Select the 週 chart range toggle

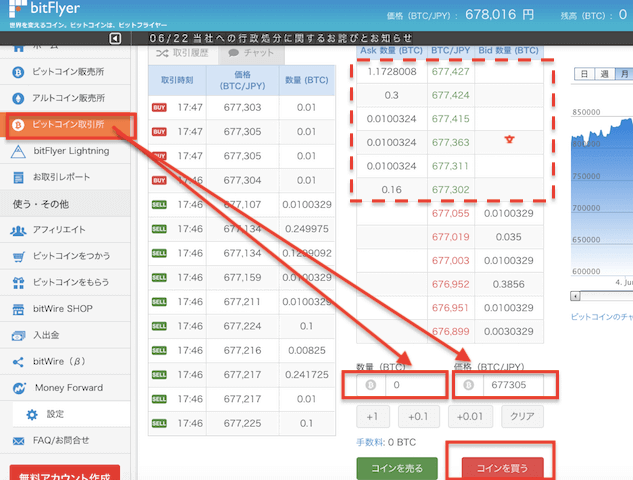pos(604,74)
